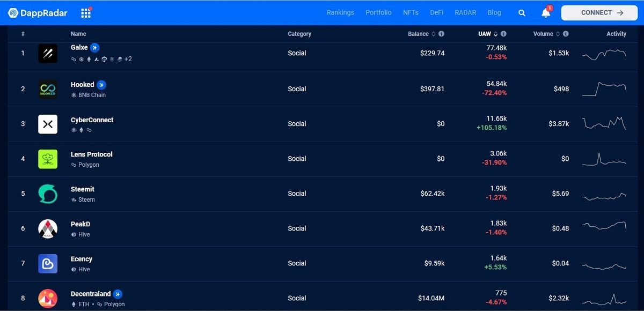Open the Galxe name link
This screenshot has width=644, height=311.
[x=79, y=48]
